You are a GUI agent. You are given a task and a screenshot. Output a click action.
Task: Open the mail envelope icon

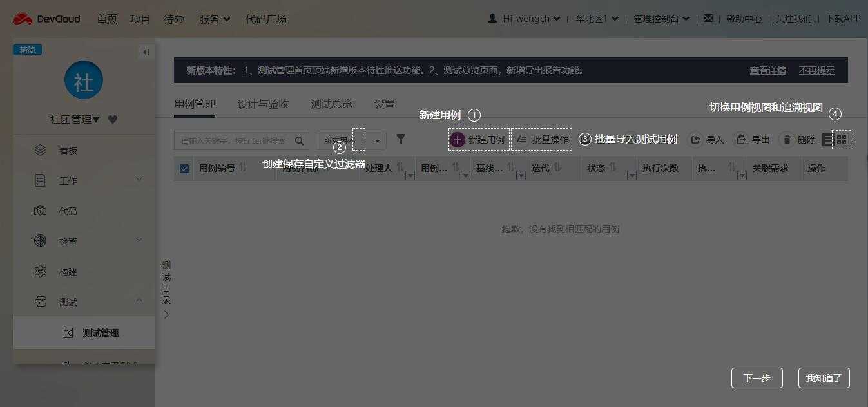click(x=708, y=18)
